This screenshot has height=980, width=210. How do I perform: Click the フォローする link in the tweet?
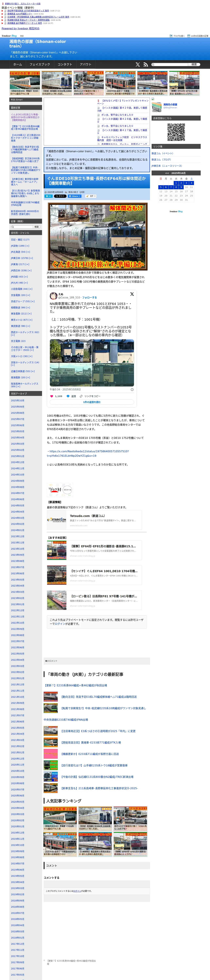point(90,297)
